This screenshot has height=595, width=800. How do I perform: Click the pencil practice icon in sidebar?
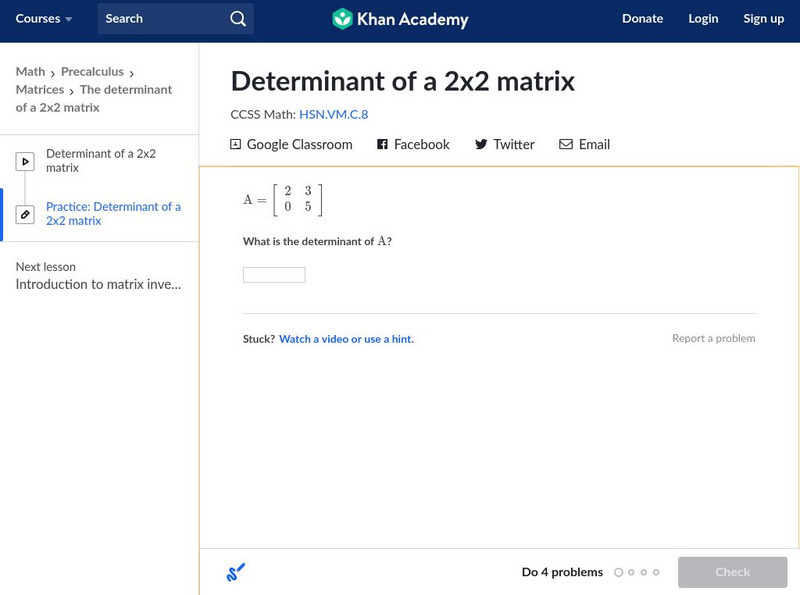[25, 211]
